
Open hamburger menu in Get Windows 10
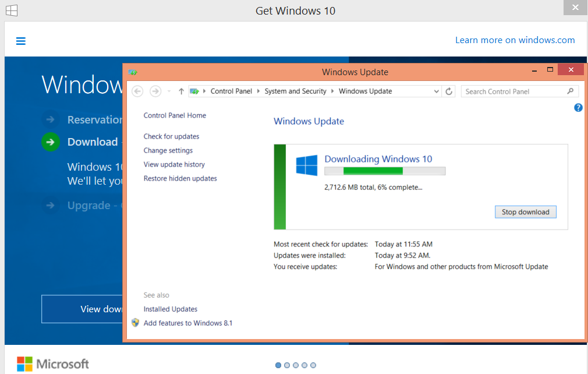coord(20,41)
